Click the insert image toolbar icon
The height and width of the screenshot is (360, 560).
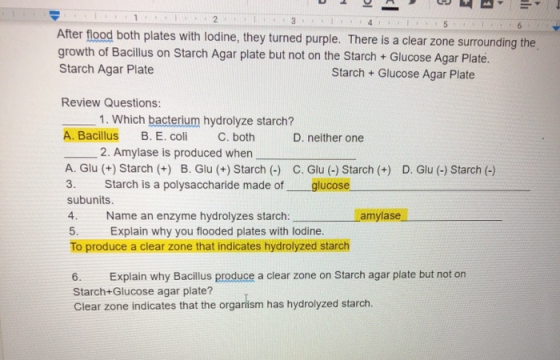point(487,3)
